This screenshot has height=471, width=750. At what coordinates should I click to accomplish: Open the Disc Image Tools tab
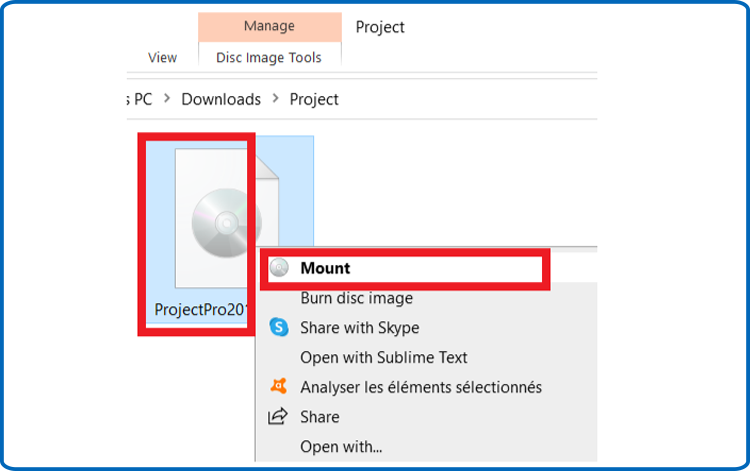(x=269, y=58)
